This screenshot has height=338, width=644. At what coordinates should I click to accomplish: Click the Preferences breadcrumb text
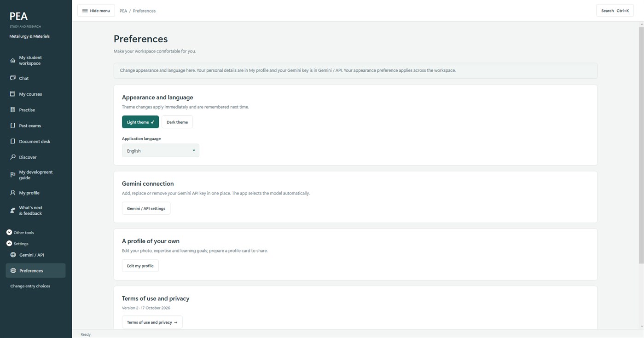coord(144,11)
